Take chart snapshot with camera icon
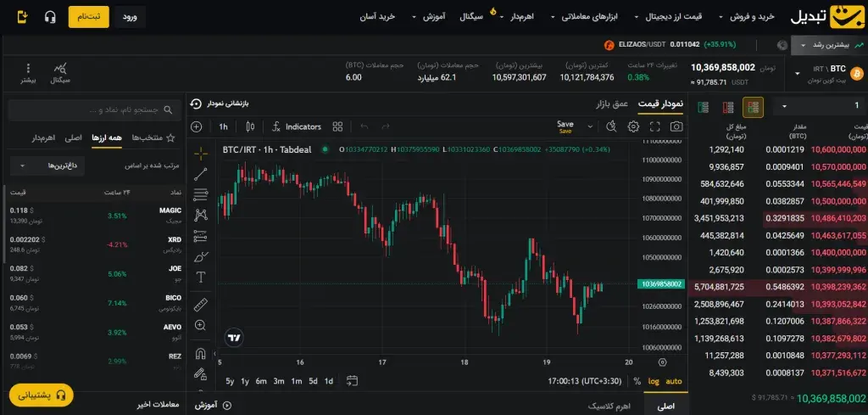 point(676,127)
